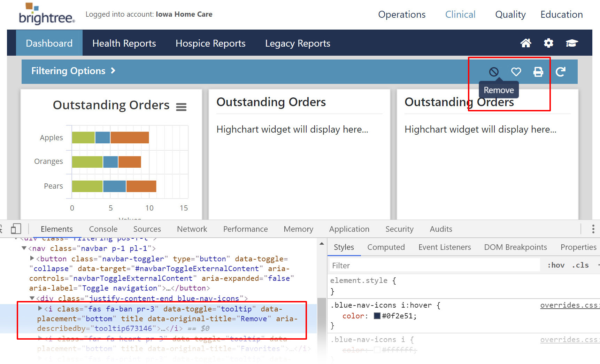Select the Styles pane tab
Screen dimensions: 600x364
coord(344,247)
